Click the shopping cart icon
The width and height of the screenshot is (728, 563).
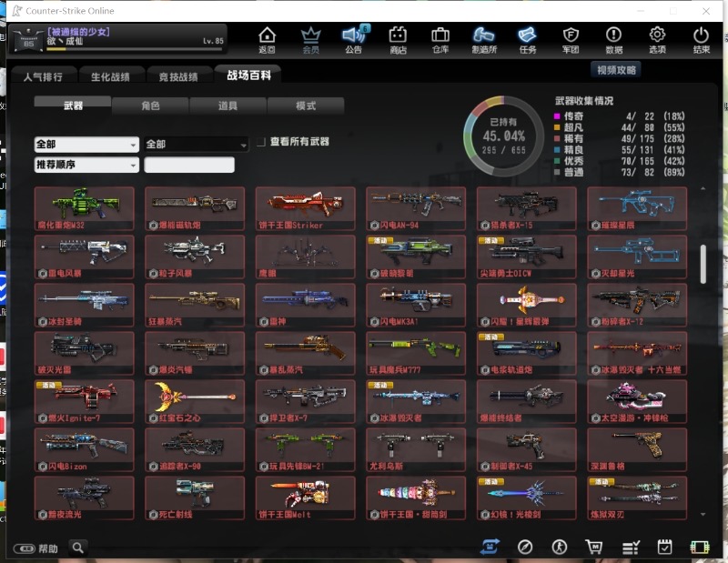tap(594, 548)
